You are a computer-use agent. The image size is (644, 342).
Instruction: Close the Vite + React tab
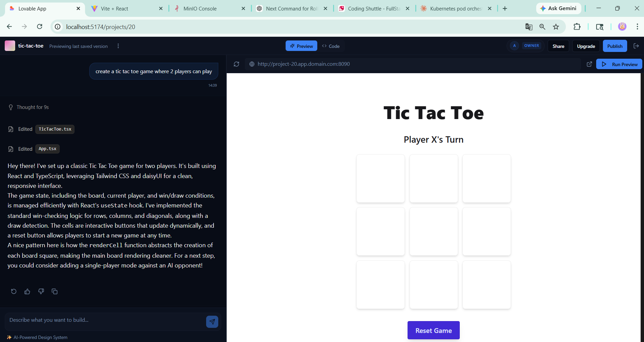[x=161, y=8]
